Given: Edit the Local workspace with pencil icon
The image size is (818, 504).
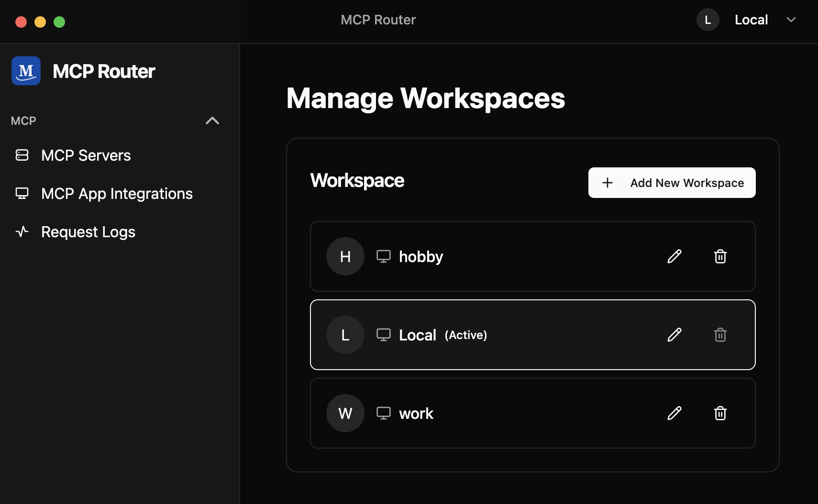Looking at the screenshot, I should [x=674, y=335].
